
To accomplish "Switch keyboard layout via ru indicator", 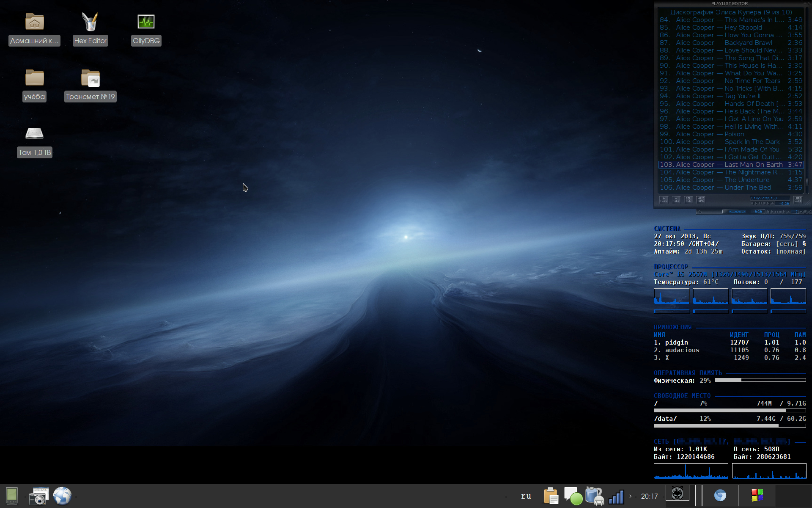I will pyautogui.click(x=526, y=496).
